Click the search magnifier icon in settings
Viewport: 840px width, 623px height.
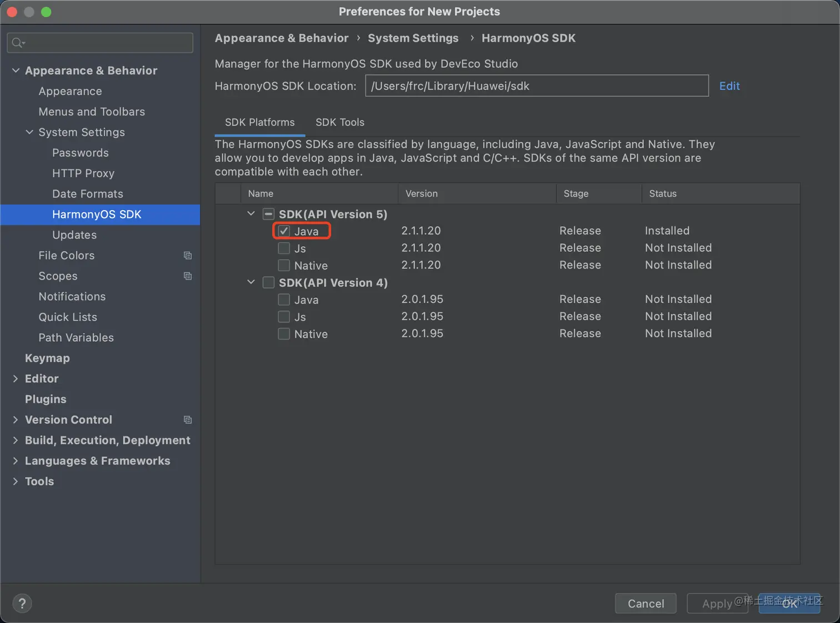[x=18, y=43]
